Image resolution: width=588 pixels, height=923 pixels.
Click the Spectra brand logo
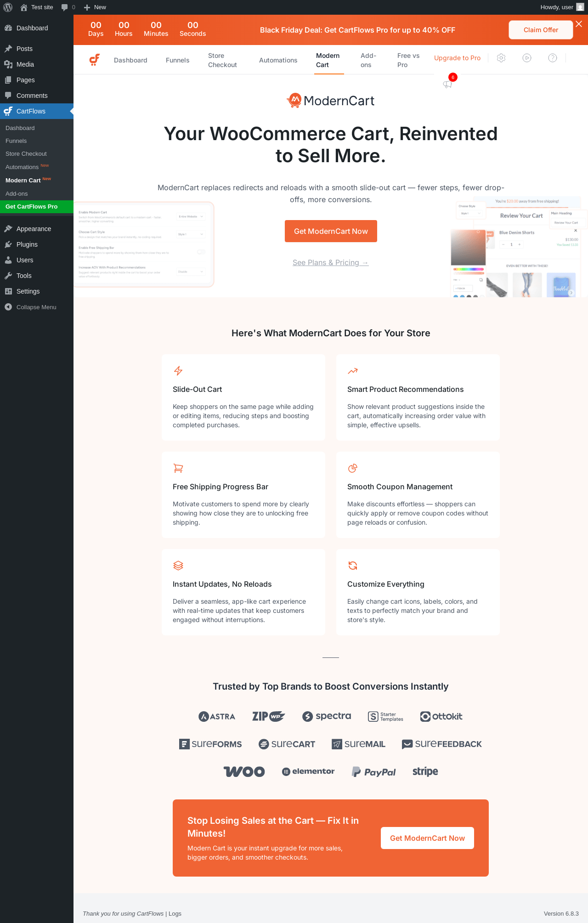[x=327, y=716]
